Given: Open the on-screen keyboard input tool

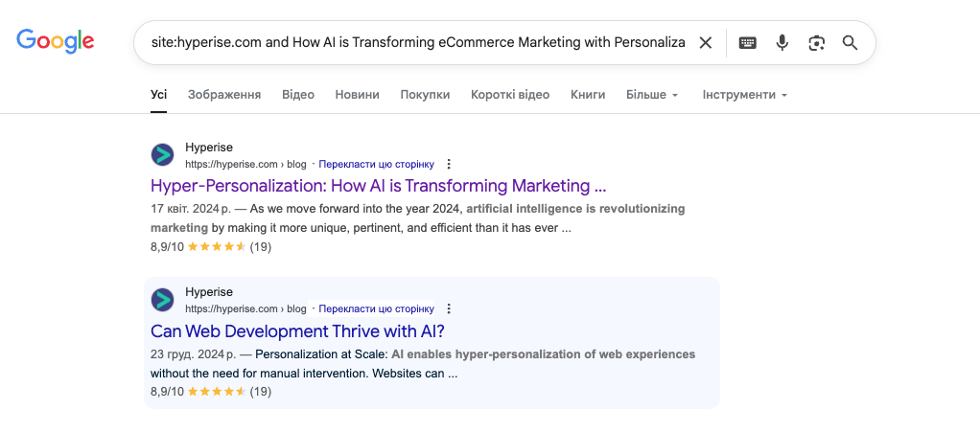Looking at the screenshot, I should tap(747, 42).
